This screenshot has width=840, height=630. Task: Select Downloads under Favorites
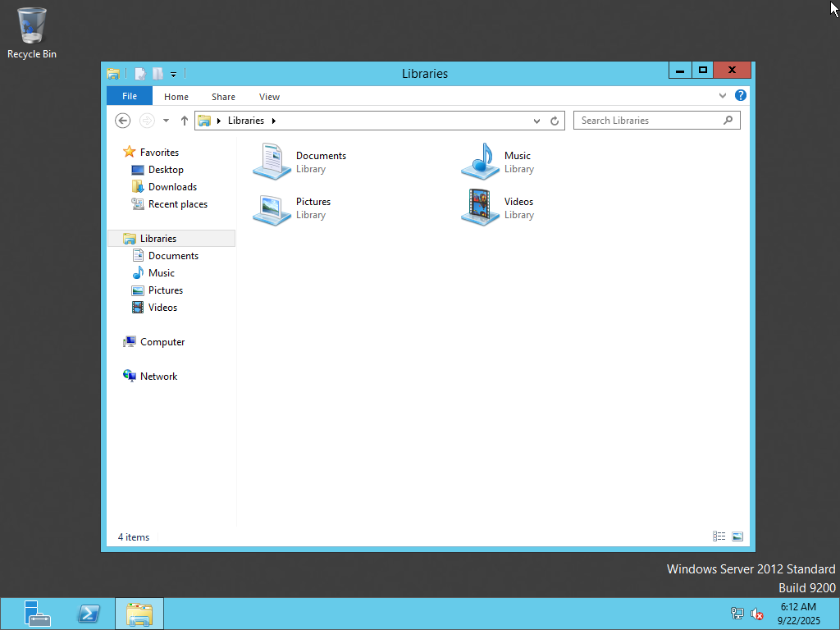(x=172, y=187)
